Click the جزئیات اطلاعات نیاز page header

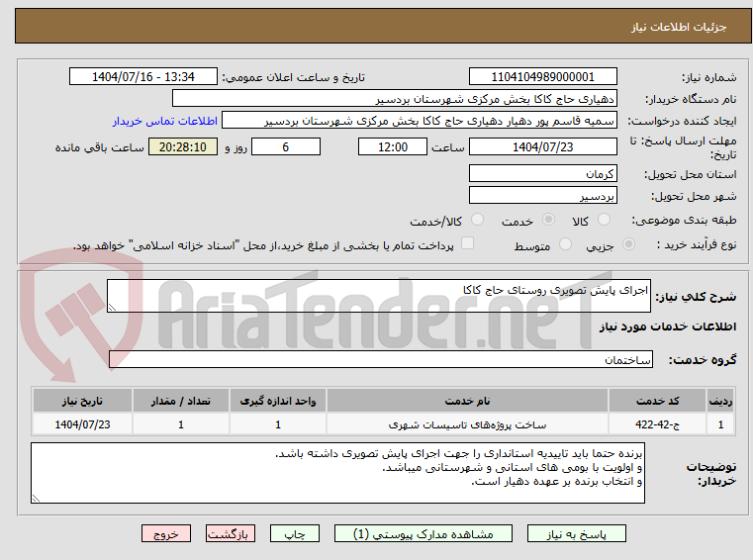click(x=679, y=27)
